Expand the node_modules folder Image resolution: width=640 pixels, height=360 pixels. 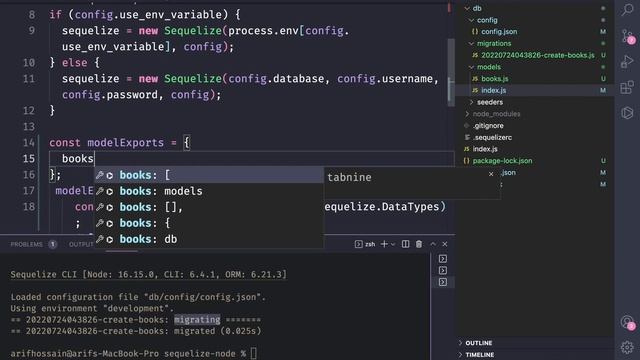[x=467, y=114]
